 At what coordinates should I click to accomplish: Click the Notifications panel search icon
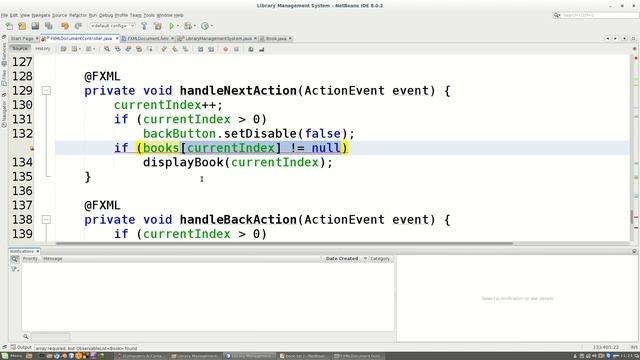point(14,259)
